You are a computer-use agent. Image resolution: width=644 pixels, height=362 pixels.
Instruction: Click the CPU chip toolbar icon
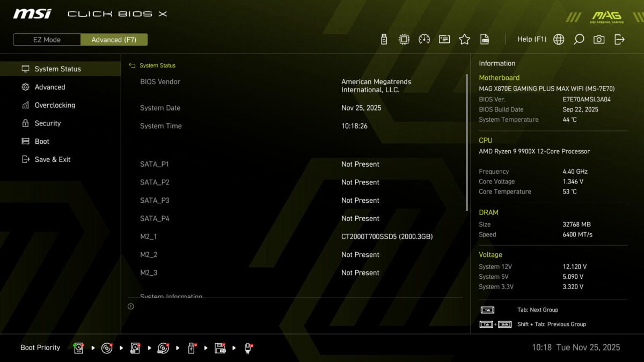point(404,39)
